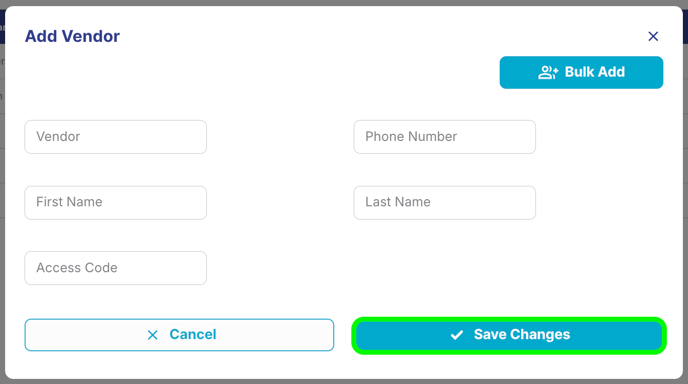Click the Add Vendor dialog title

[72, 36]
